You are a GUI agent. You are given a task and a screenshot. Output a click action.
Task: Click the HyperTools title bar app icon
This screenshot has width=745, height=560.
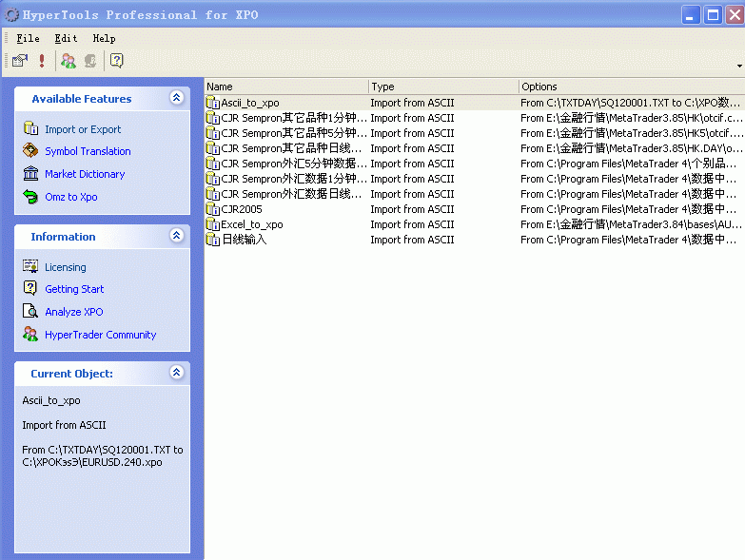click(x=11, y=14)
